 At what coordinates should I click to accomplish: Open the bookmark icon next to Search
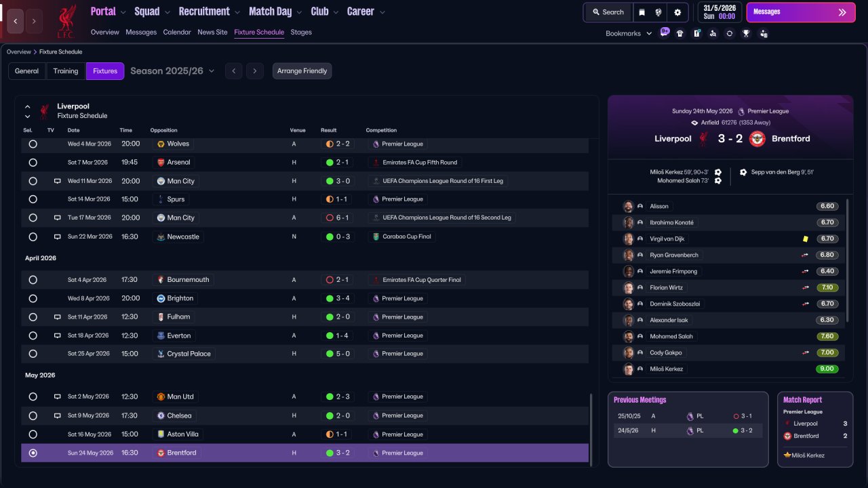(642, 12)
